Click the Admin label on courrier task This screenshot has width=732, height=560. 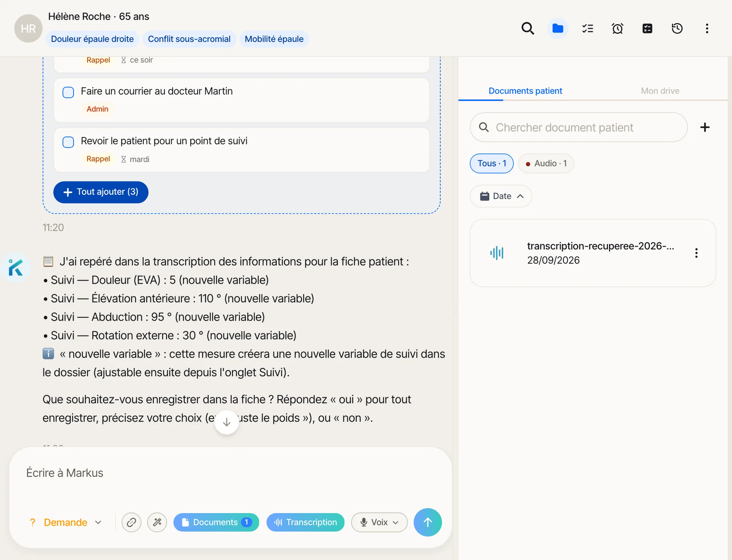pos(97,109)
